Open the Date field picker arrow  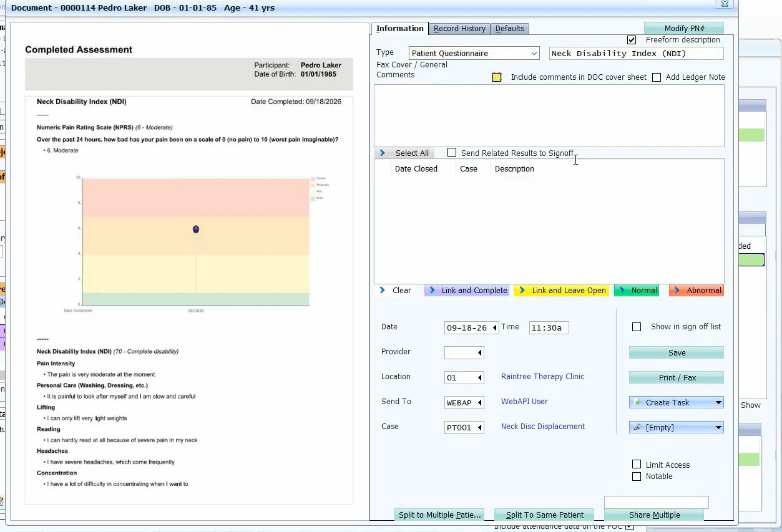click(x=494, y=328)
